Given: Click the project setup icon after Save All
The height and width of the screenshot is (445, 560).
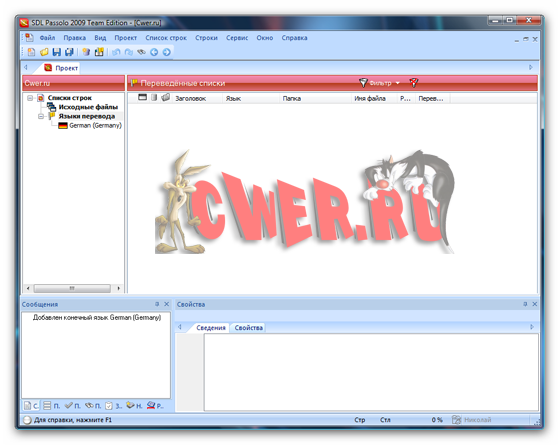Looking at the screenshot, I should (x=86, y=52).
